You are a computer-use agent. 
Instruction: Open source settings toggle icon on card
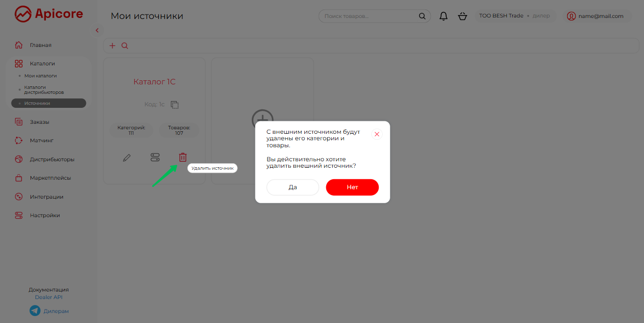(x=155, y=158)
